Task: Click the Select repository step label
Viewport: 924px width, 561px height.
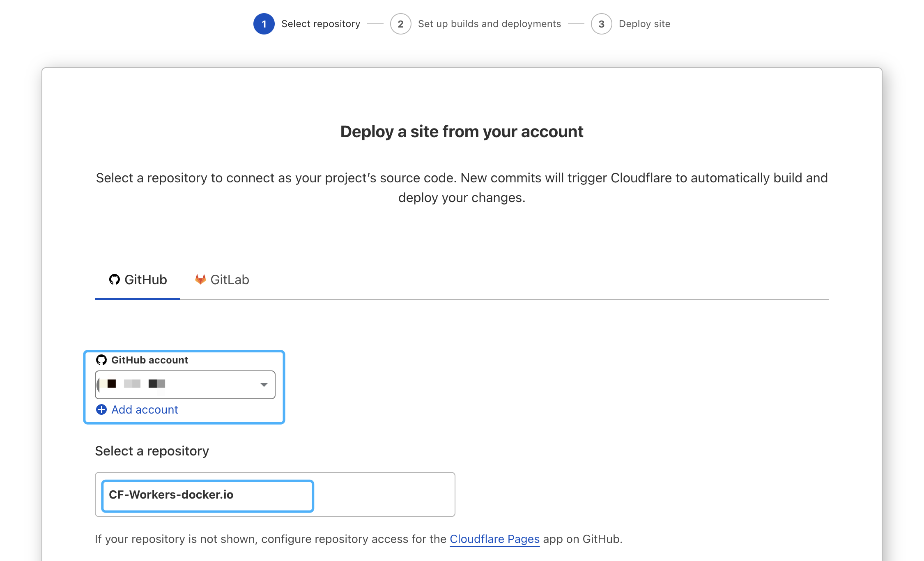Action: click(321, 24)
